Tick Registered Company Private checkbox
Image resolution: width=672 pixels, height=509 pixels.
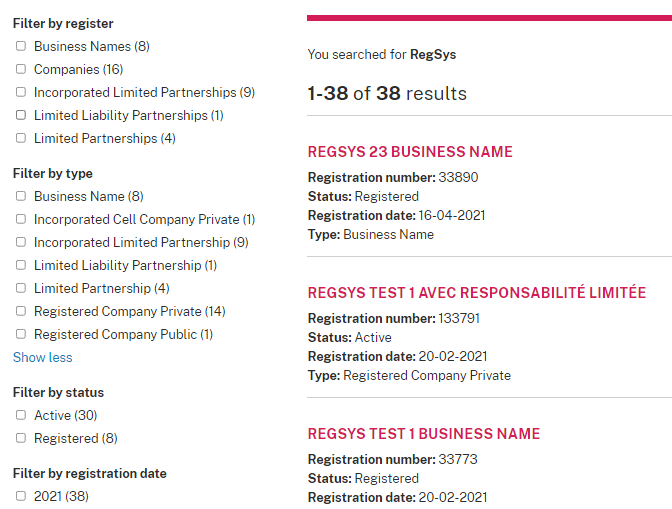(21, 311)
